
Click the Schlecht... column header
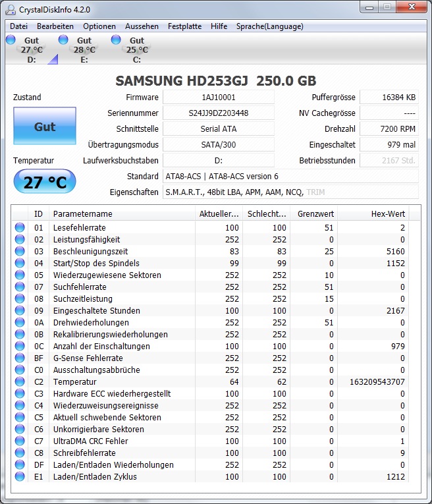pyautogui.click(x=267, y=213)
